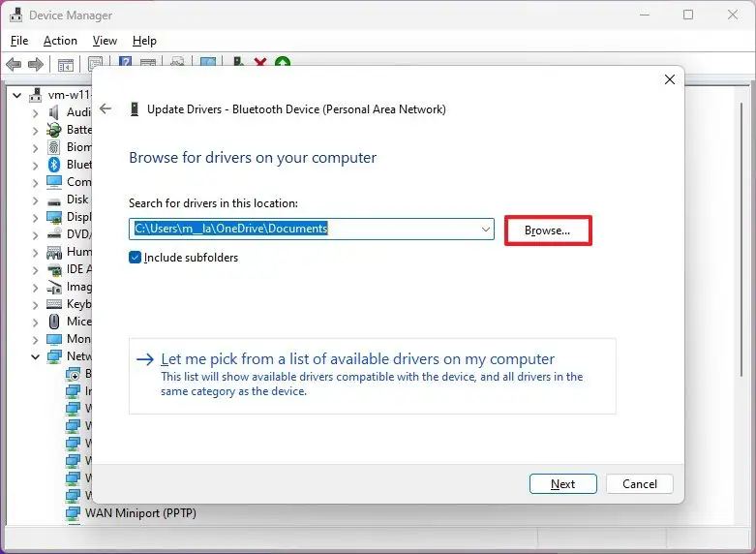Click the red X uninstall device icon
Screen dimensions: 756x554
pos(260,62)
